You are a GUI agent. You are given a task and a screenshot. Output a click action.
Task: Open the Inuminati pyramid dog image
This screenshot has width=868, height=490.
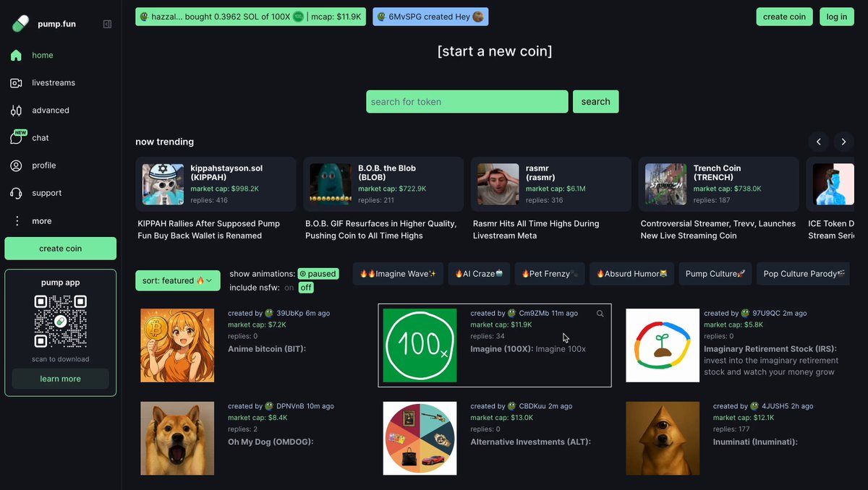pos(663,439)
